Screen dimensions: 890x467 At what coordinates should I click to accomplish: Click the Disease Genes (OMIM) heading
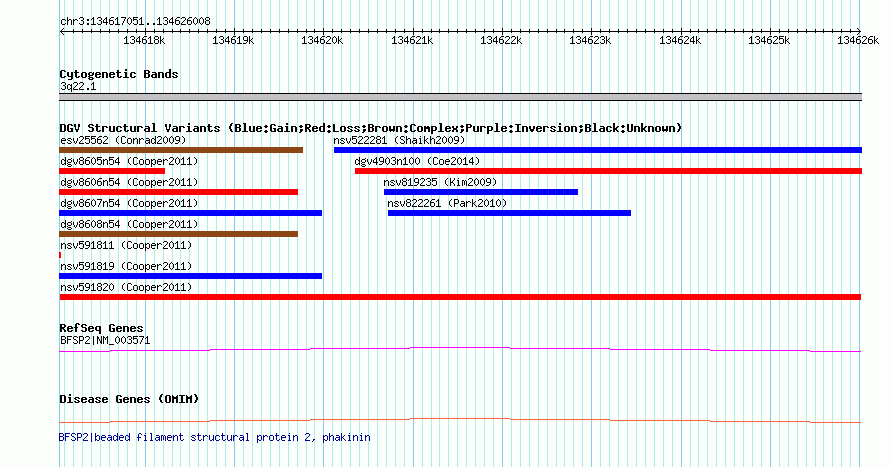pos(129,399)
